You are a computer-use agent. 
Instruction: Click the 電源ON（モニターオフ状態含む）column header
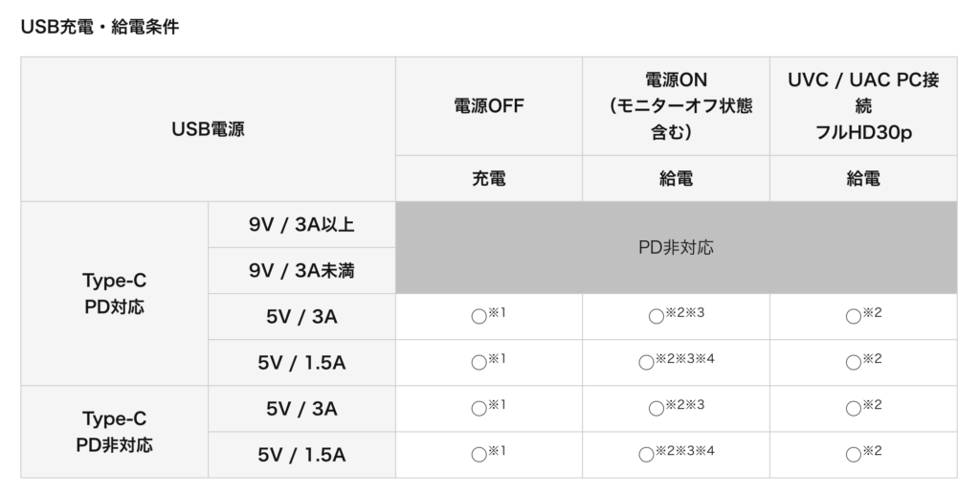[676, 106]
